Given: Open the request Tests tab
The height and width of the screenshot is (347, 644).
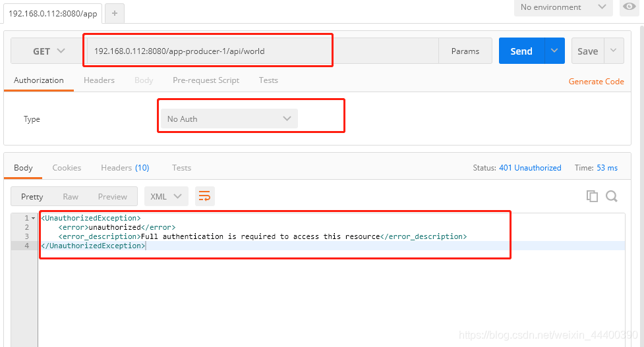Looking at the screenshot, I should point(268,80).
